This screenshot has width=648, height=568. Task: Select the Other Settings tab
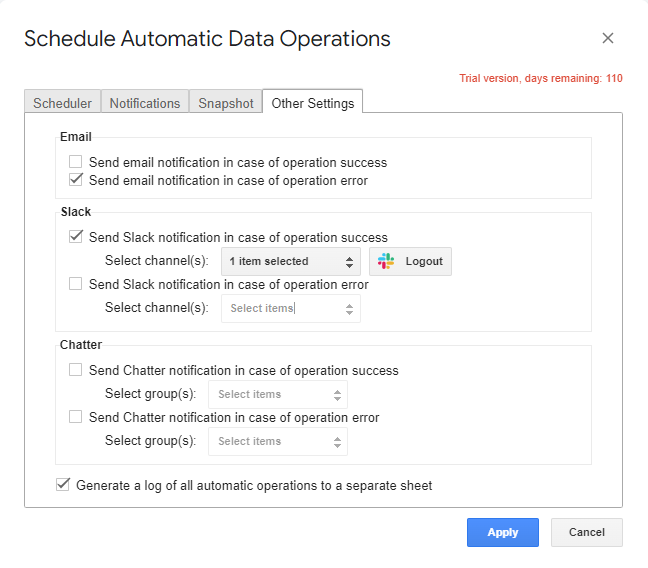click(313, 103)
